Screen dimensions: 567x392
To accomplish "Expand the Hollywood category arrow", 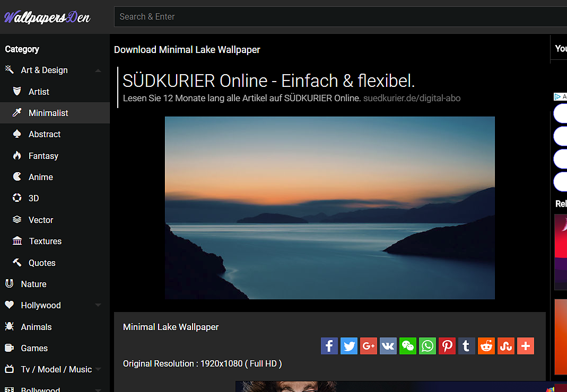I will tap(98, 305).
